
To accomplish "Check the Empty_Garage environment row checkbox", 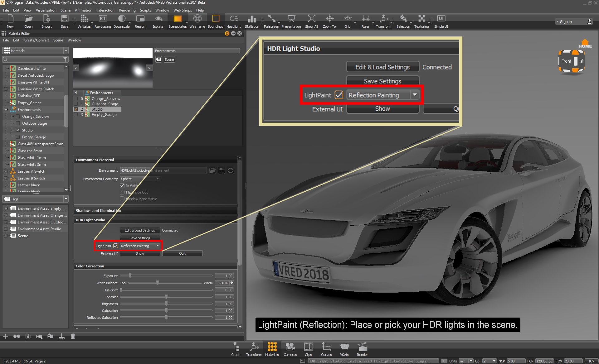I will (x=76, y=114).
